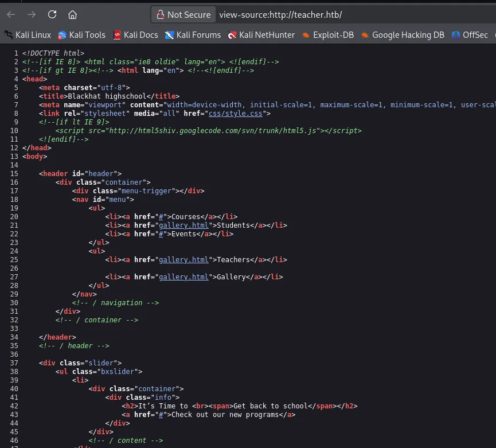Click the closing </nav> tag
Image resolution: width=496 pixels, height=448 pixels.
point(84,294)
